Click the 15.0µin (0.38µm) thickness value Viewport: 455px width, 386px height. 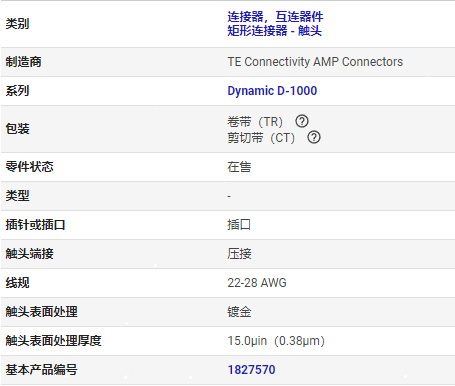[x=276, y=341]
